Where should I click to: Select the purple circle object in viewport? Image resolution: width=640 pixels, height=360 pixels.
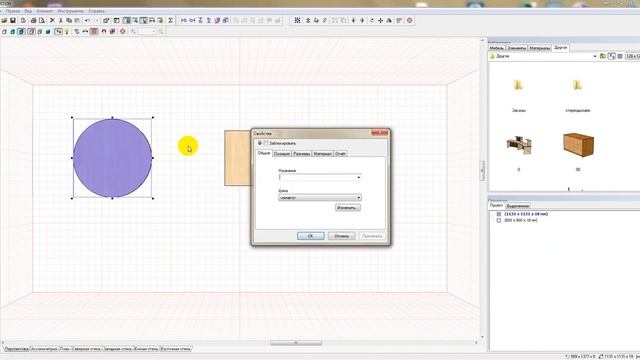coord(112,158)
